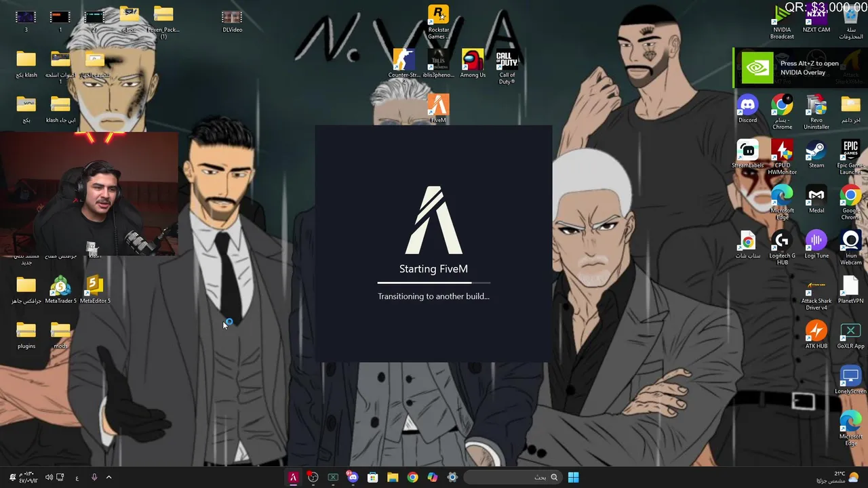Open the iblis3pheno desktop shortcut

point(438,64)
